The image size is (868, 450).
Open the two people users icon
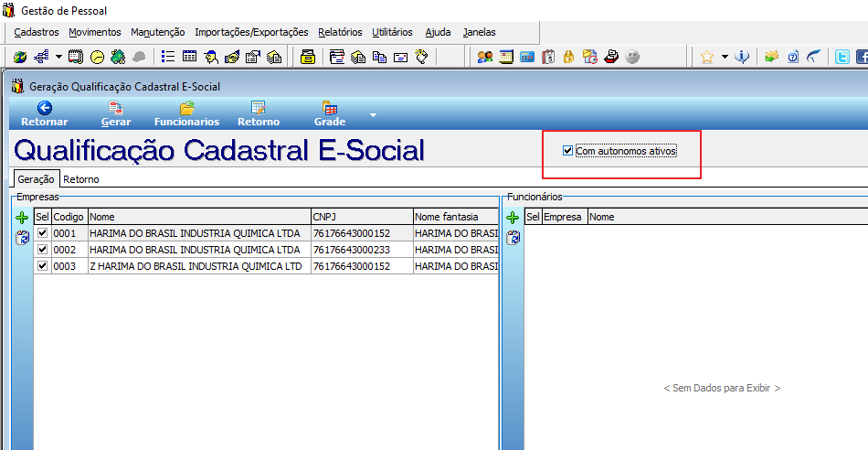pos(485,57)
